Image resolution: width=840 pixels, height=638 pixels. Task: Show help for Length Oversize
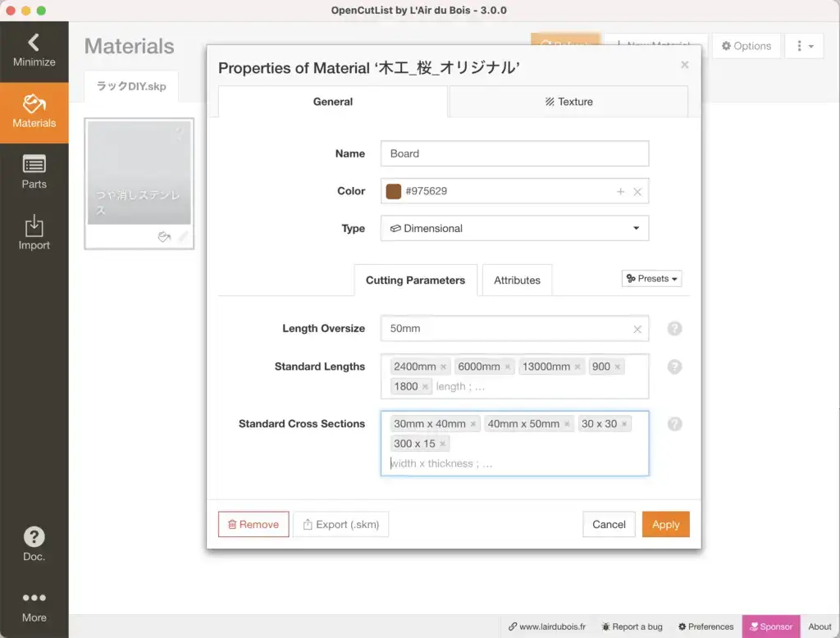coord(674,328)
